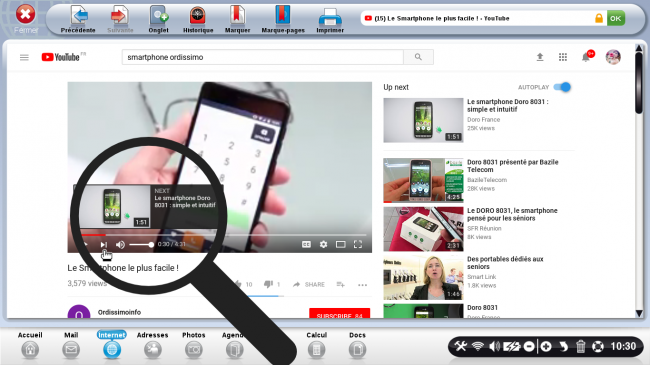Enter full screen video mode
The image size is (650, 365).
click(x=358, y=244)
